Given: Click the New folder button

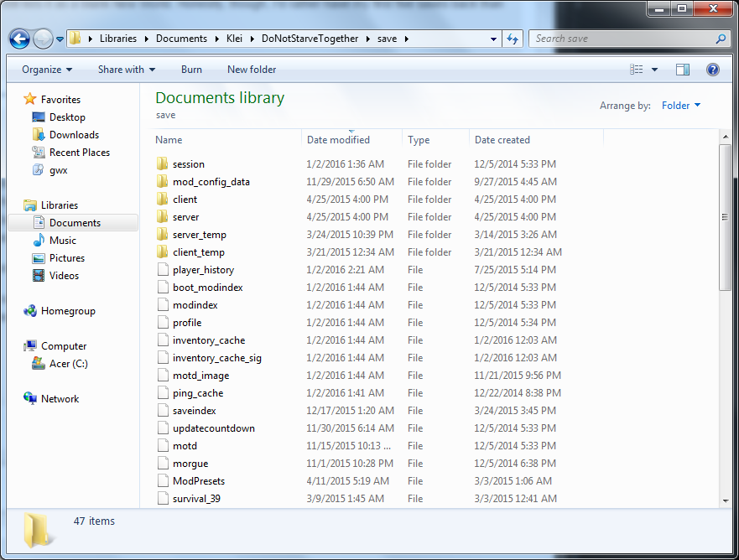Looking at the screenshot, I should tap(252, 70).
